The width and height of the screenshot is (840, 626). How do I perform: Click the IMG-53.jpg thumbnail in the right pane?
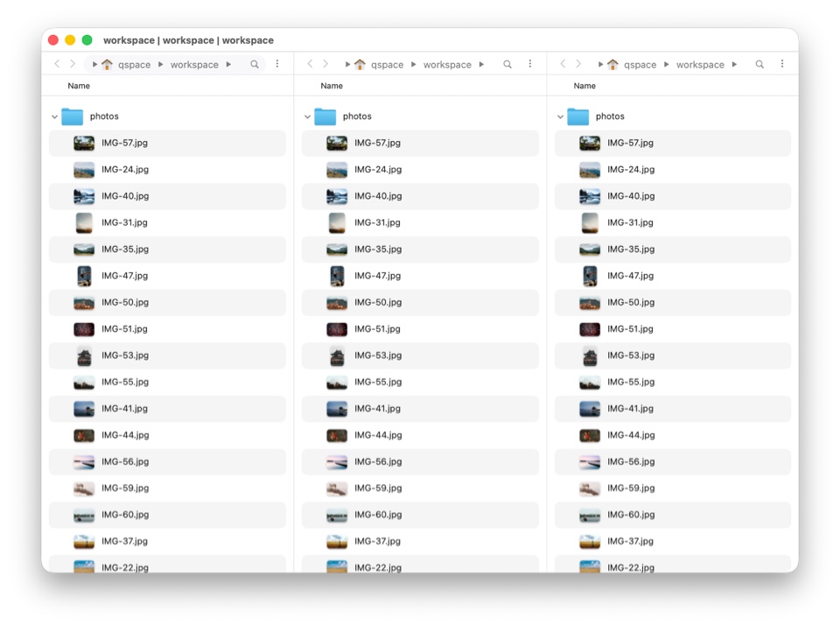pos(590,355)
